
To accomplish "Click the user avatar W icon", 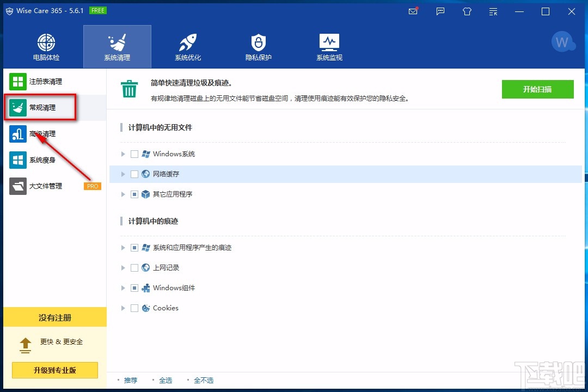I will tap(562, 42).
